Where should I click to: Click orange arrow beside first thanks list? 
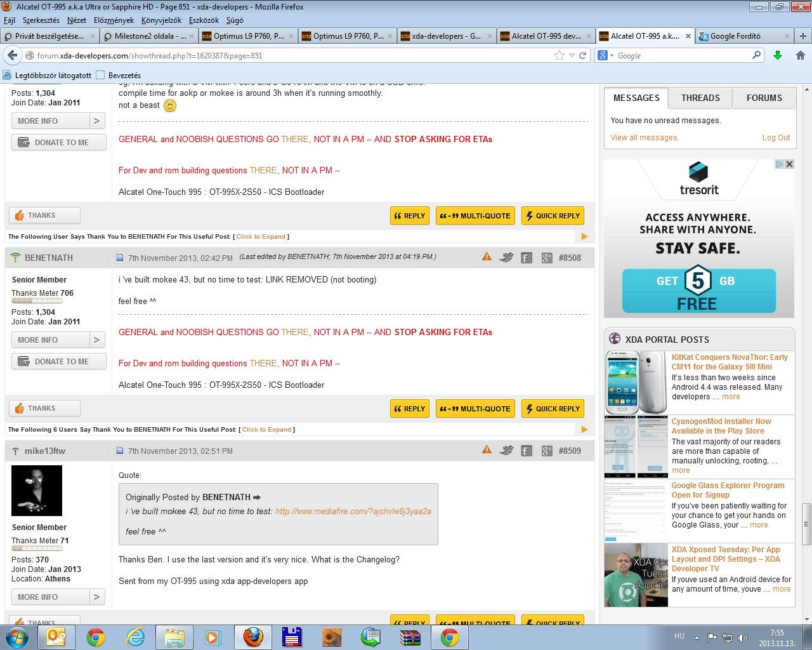pyautogui.click(x=584, y=237)
